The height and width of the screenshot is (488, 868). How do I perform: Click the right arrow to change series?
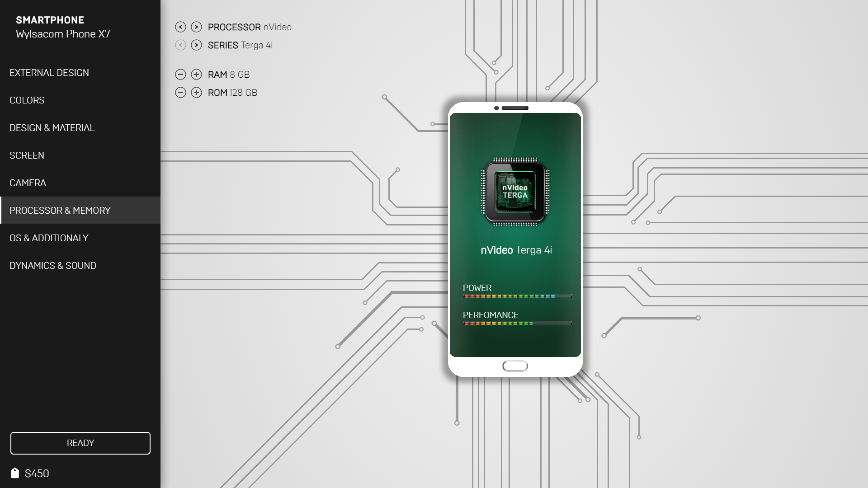196,45
